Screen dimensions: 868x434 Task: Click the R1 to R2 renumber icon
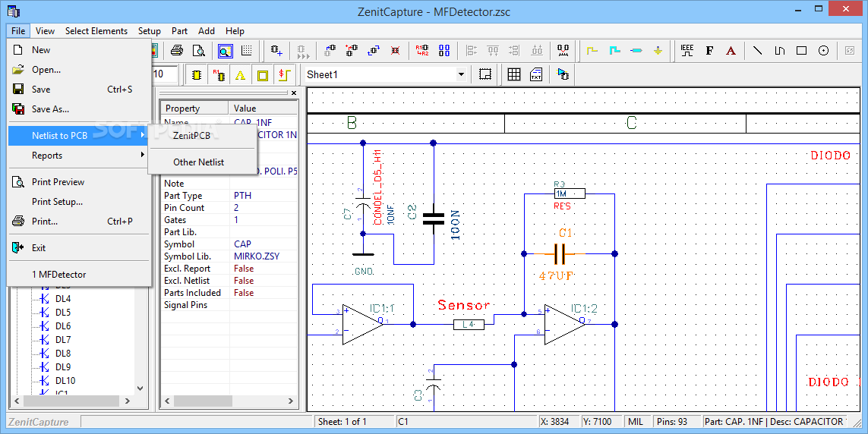[x=421, y=51]
